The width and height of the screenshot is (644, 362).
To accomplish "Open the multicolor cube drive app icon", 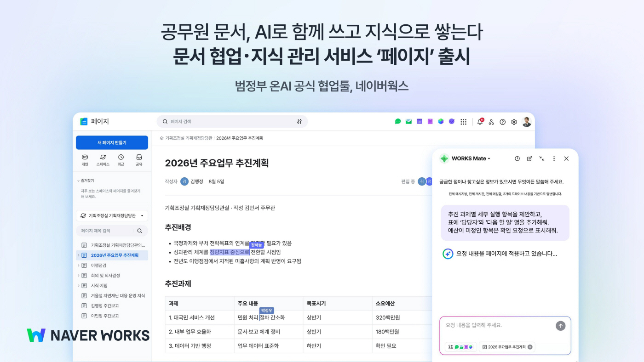I will pos(441,122).
